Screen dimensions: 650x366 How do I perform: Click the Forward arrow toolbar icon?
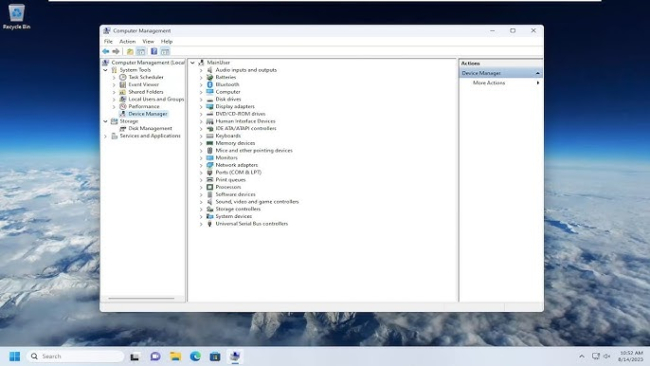[116, 51]
